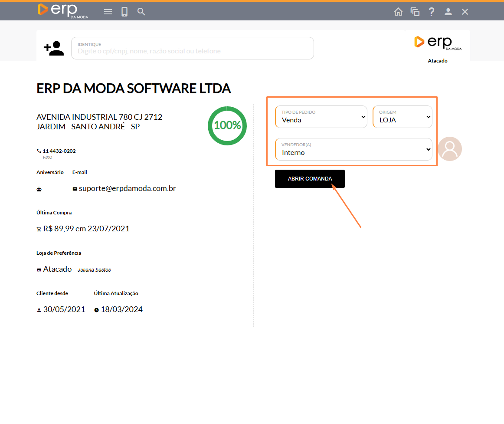Click the phone number 11 4432-0202
Screen dimensions: 504x424
point(59,151)
